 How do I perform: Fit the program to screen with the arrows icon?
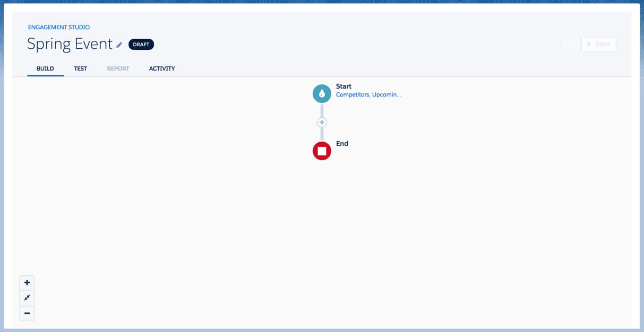(x=27, y=298)
